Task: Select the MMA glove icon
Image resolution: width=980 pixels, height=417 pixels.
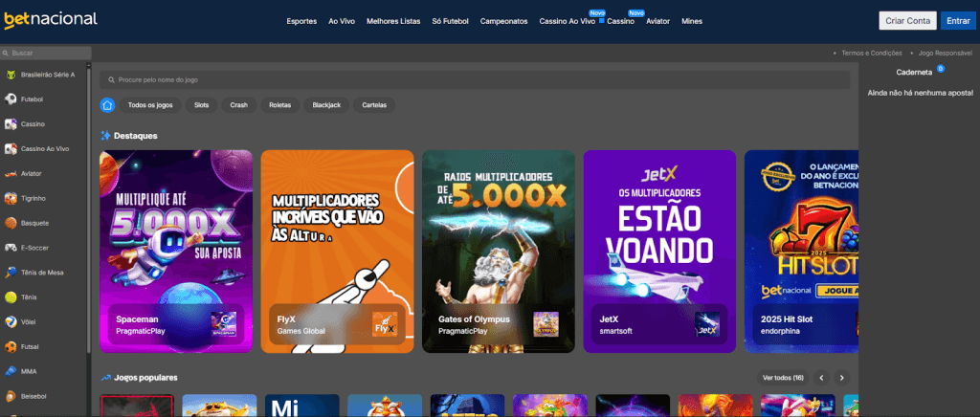Action: [11, 371]
